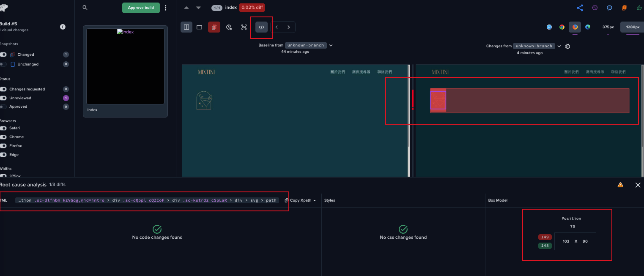Image resolution: width=644 pixels, height=276 pixels.
Task: Turn off the Firefox browser filter
Action: 3,146
